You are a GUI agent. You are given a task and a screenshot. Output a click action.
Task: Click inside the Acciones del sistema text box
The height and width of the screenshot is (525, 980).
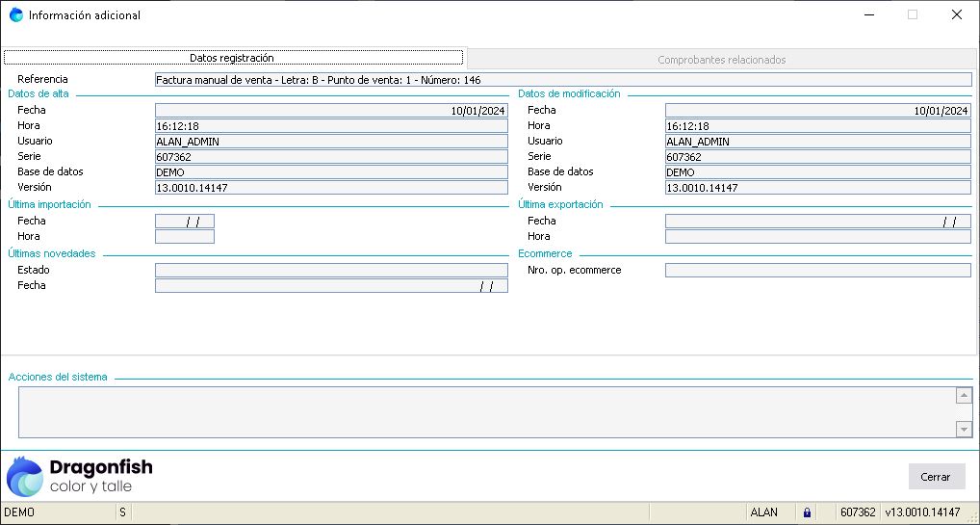pyautogui.click(x=486, y=412)
